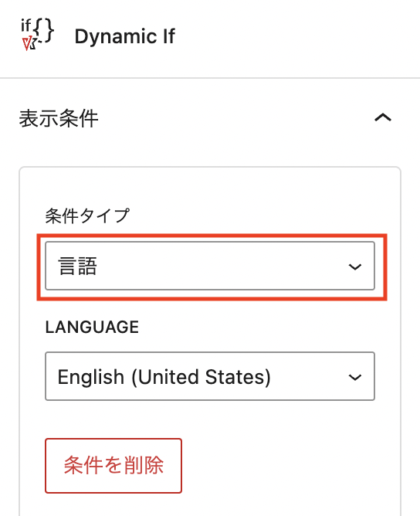This screenshot has width=420, height=516.
Task: Open the 条件タイプ dropdown showing 言語
Action: point(210,266)
